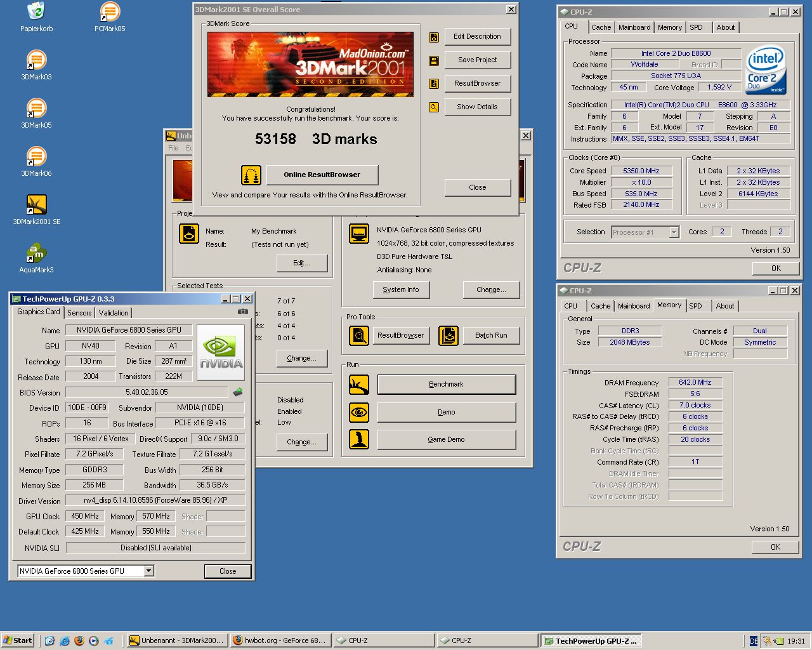Click the DE language indicator in system tray
This screenshot has height=650, width=812.
pyautogui.click(x=754, y=641)
